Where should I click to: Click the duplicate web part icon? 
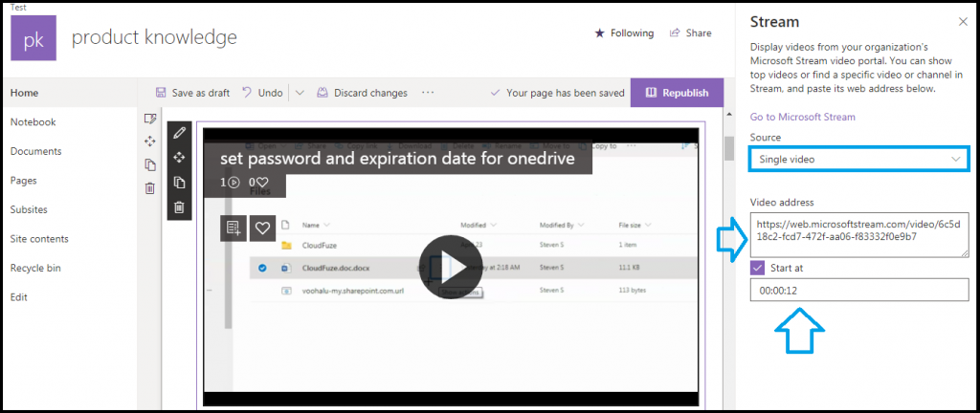click(x=179, y=183)
